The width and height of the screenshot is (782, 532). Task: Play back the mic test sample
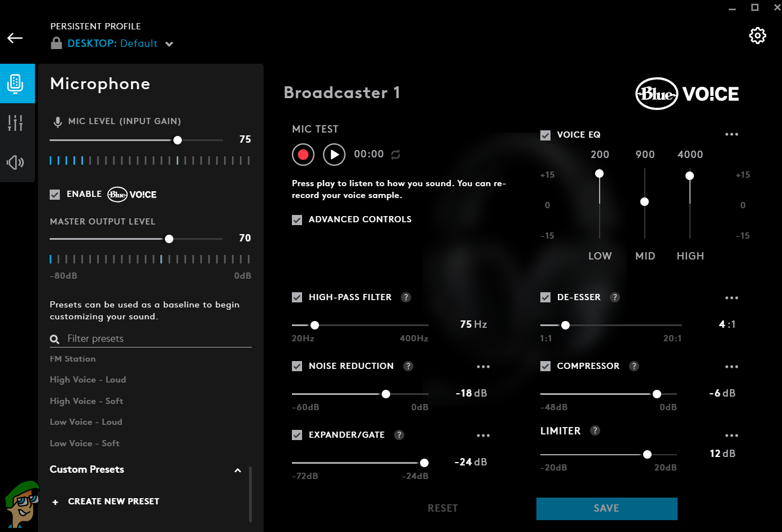point(334,155)
